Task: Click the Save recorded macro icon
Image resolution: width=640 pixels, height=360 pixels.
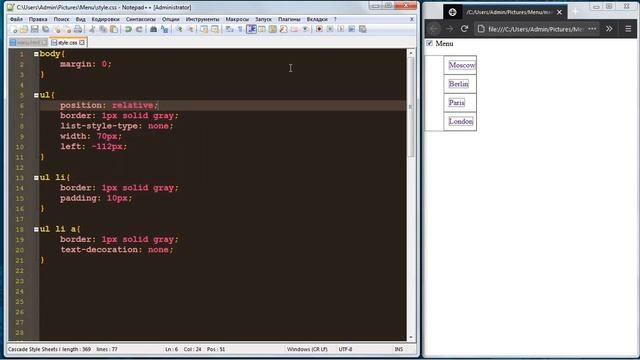Action: tap(362, 29)
